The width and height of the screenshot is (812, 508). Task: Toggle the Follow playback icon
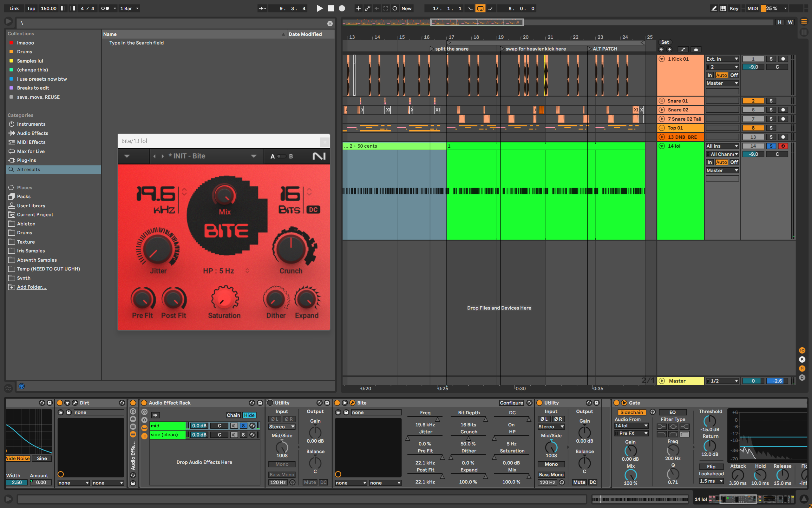(262, 8)
